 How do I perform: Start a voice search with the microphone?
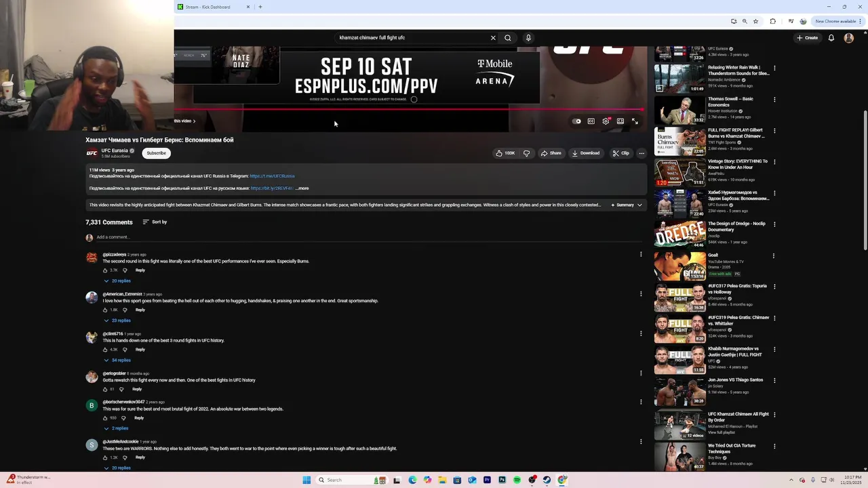pyautogui.click(x=528, y=38)
